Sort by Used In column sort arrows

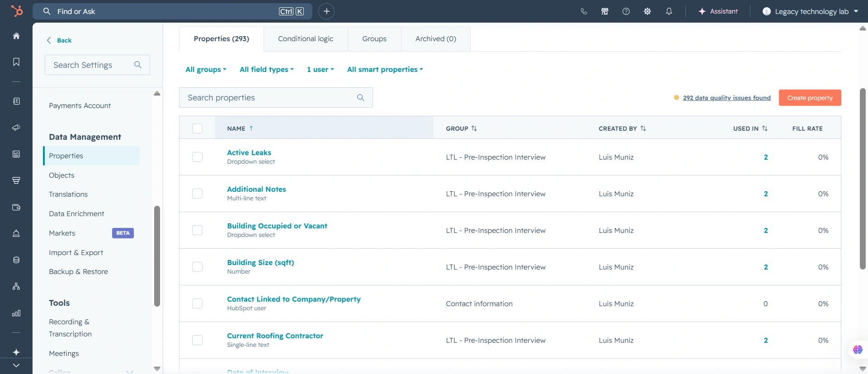tap(764, 128)
